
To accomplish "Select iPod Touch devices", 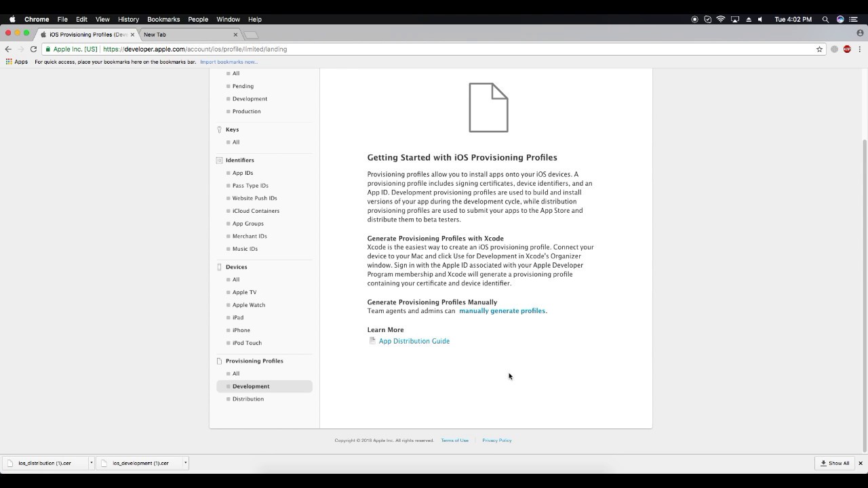I will [247, 343].
